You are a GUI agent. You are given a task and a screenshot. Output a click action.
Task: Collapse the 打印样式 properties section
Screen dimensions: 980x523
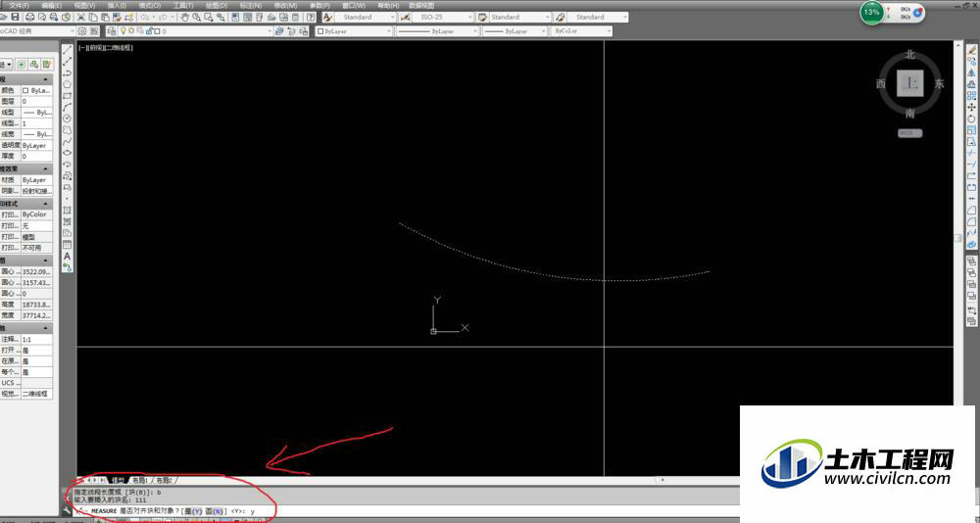click(x=46, y=204)
